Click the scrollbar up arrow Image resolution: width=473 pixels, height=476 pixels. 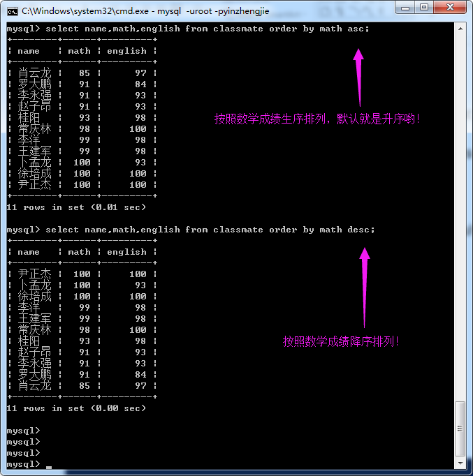[x=460, y=29]
